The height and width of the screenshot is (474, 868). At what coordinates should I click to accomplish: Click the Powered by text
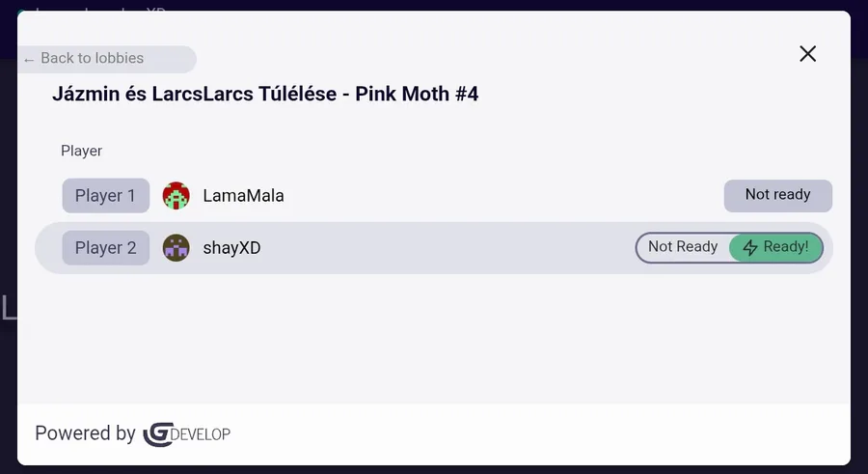(x=85, y=433)
